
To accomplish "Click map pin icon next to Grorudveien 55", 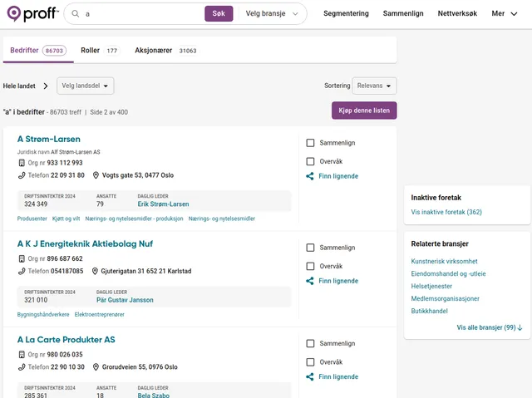I will [x=96, y=367].
